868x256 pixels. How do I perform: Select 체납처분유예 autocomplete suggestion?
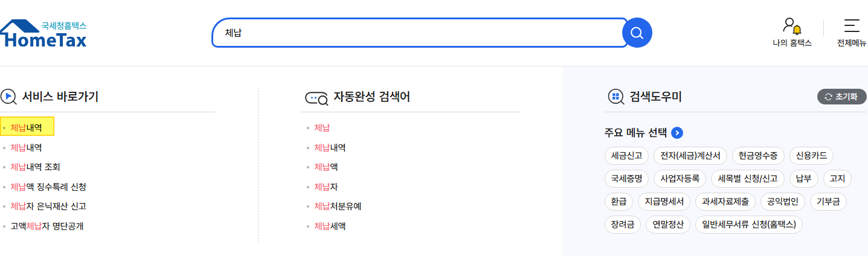point(338,206)
